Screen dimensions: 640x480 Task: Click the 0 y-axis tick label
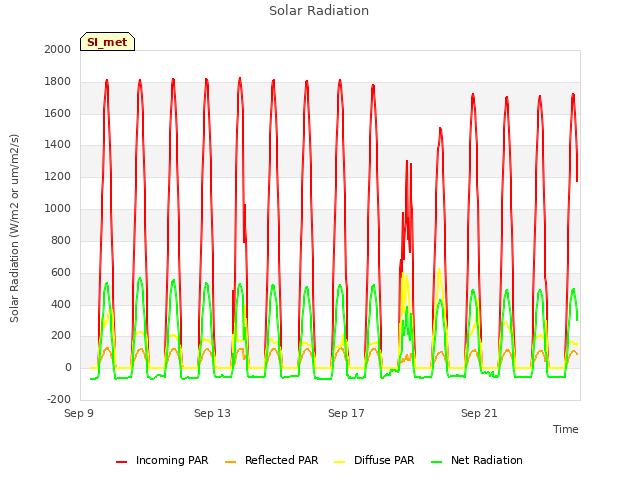pyautogui.click(x=68, y=368)
